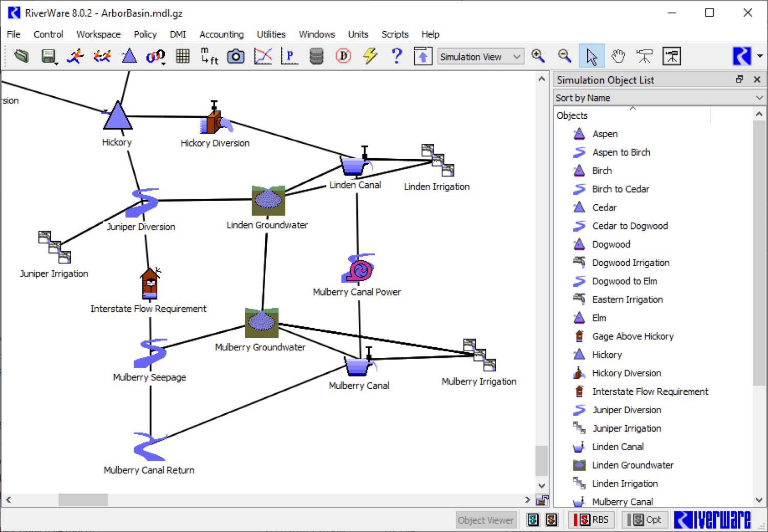
Task: Select the hand pan tool
Action: (x=618, y=56)
